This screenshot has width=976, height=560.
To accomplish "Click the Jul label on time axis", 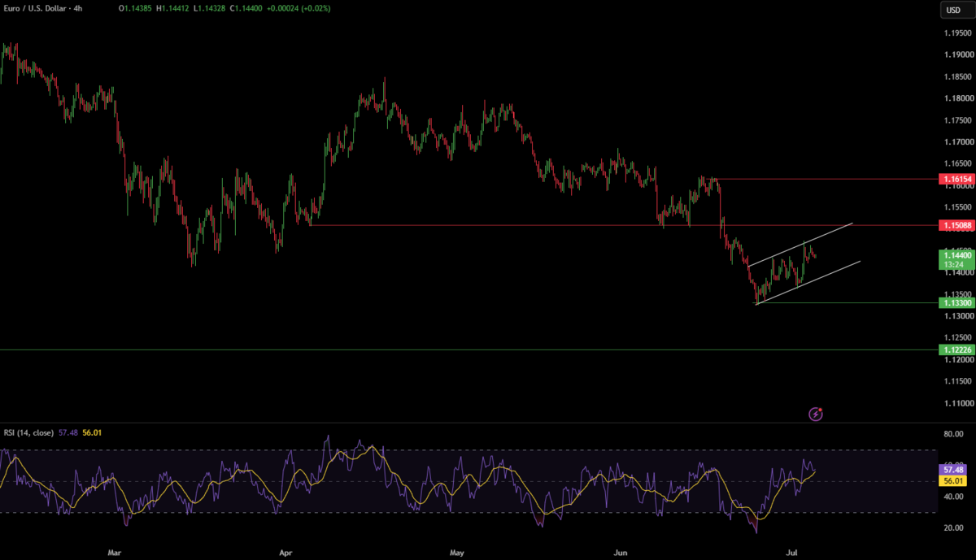I will coord(788,552).
